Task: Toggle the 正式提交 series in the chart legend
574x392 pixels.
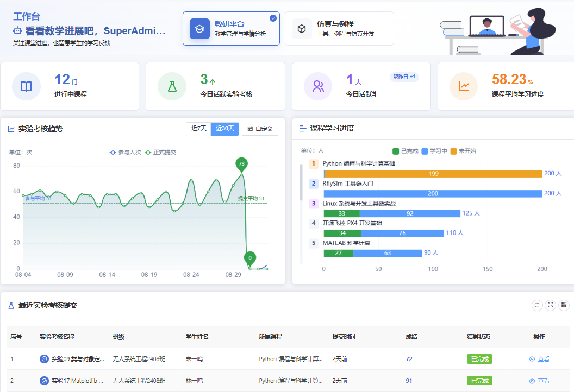Action: coord(161,153)
